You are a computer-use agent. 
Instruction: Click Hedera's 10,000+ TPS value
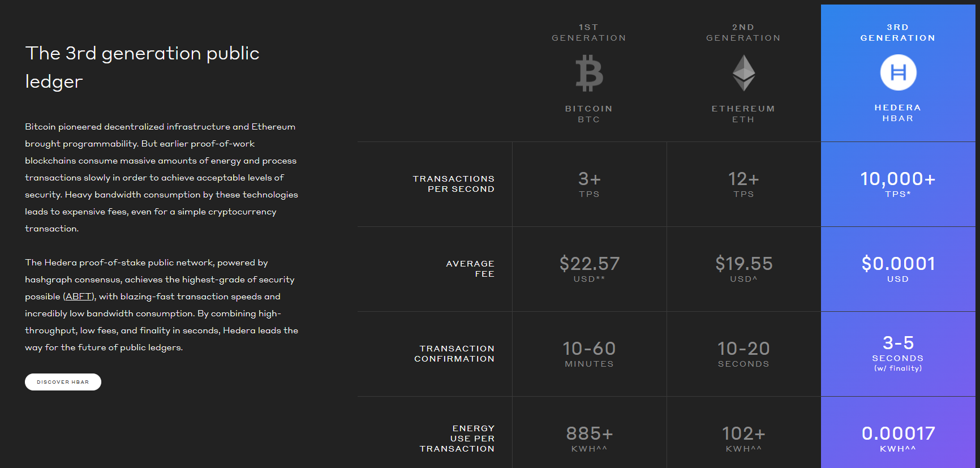(898, 184)
